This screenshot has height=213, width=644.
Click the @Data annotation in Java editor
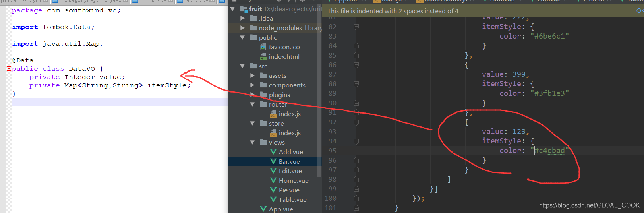pos(23,60)
